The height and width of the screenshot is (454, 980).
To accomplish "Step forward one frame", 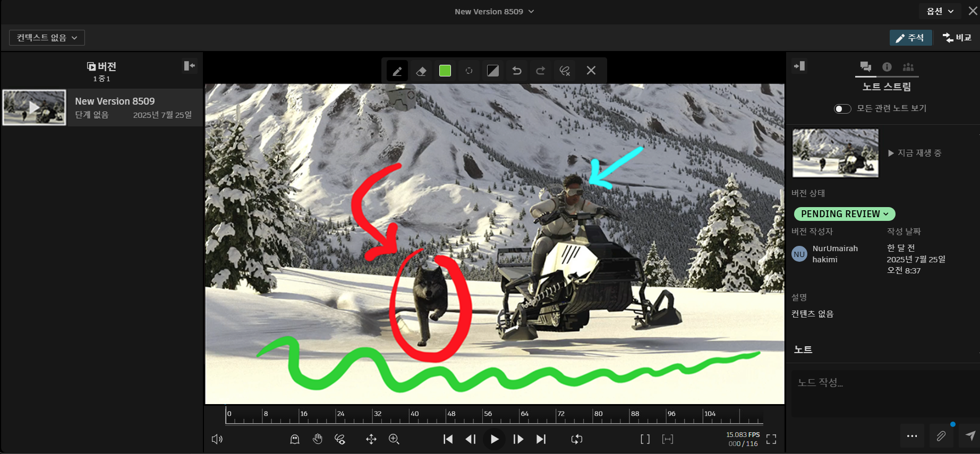I will (518, 439).
